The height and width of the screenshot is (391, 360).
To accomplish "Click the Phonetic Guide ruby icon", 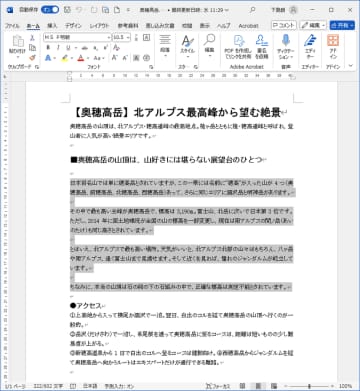I will [x=136, y=38].
